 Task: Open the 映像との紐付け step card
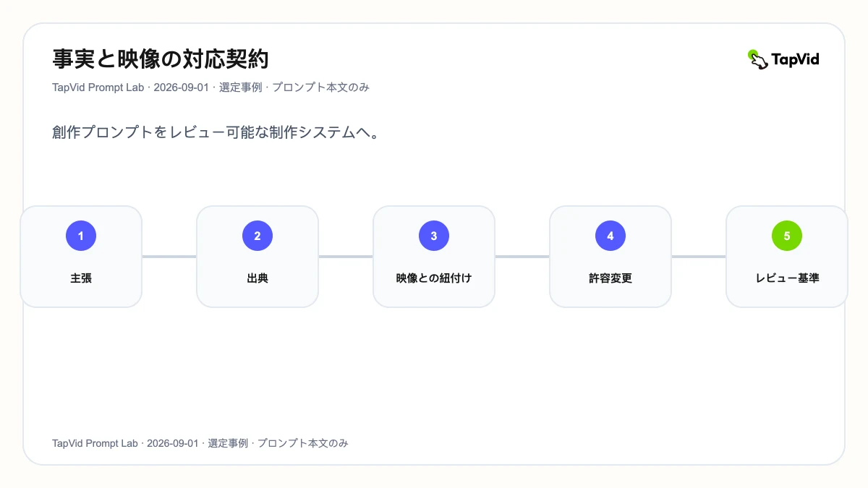pyautogui.click(x=434, y=257)
